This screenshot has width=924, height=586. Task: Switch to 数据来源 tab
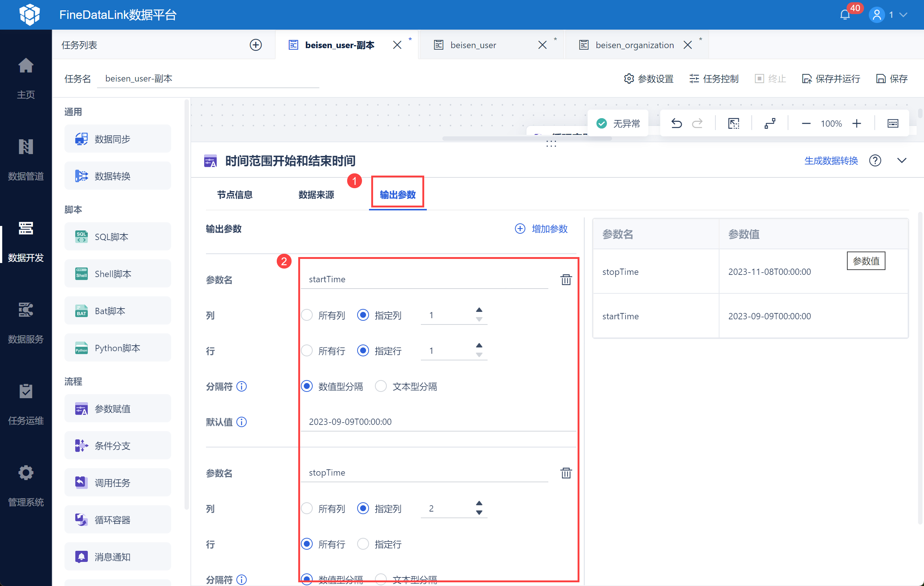point(316,194)
